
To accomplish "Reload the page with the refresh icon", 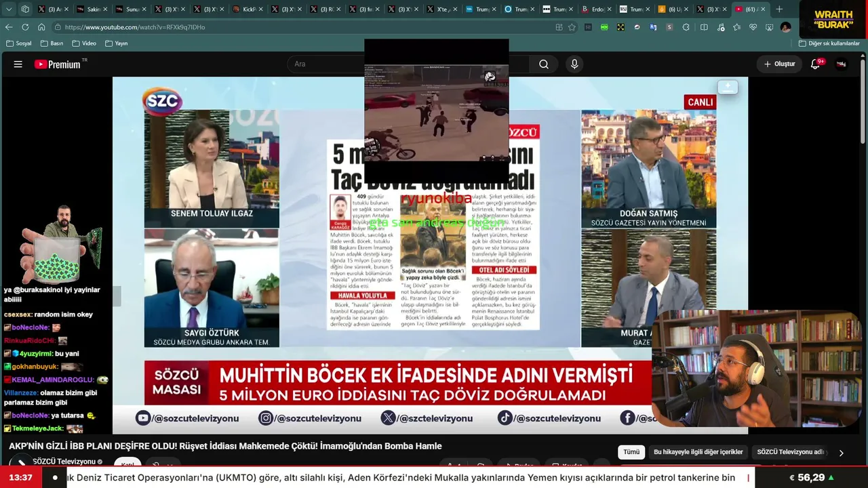I will pos(25,27).
